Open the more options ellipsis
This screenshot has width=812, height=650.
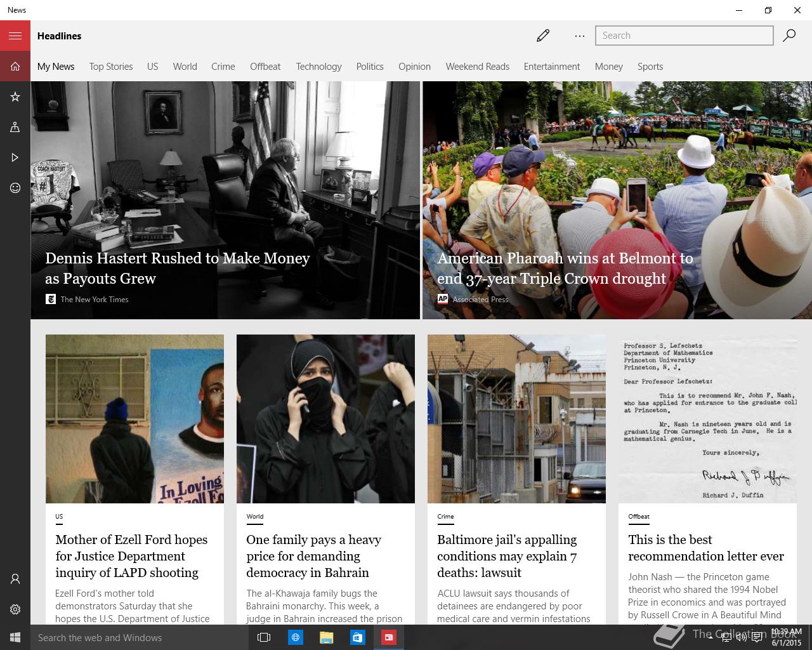click(580, 36)
